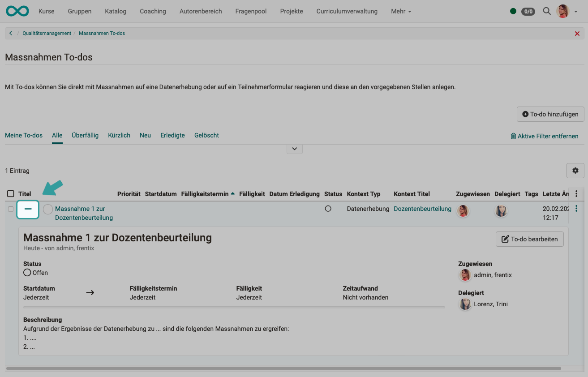The width and height of the screenshot is (588, 377).
Task: Open the three-dot actions menu for Massnahme 1
Action: (576, 208)
